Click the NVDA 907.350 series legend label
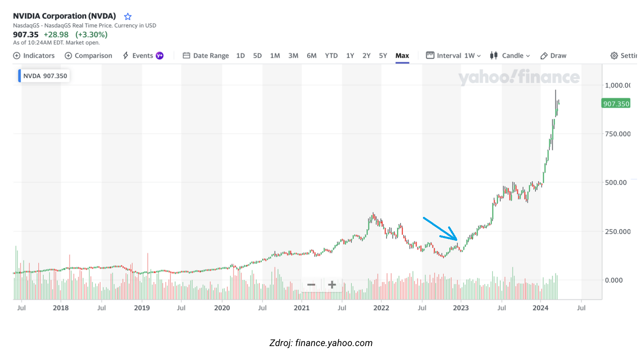The width and height of the screenshot is (644, 362). [x=45, y=76]
